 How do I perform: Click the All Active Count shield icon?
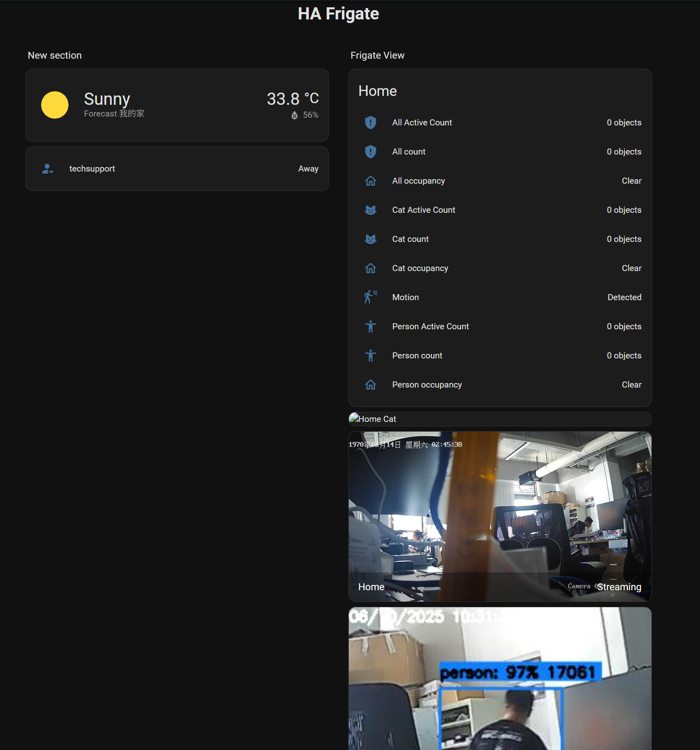pyautogui.click(x=370, y=122)
